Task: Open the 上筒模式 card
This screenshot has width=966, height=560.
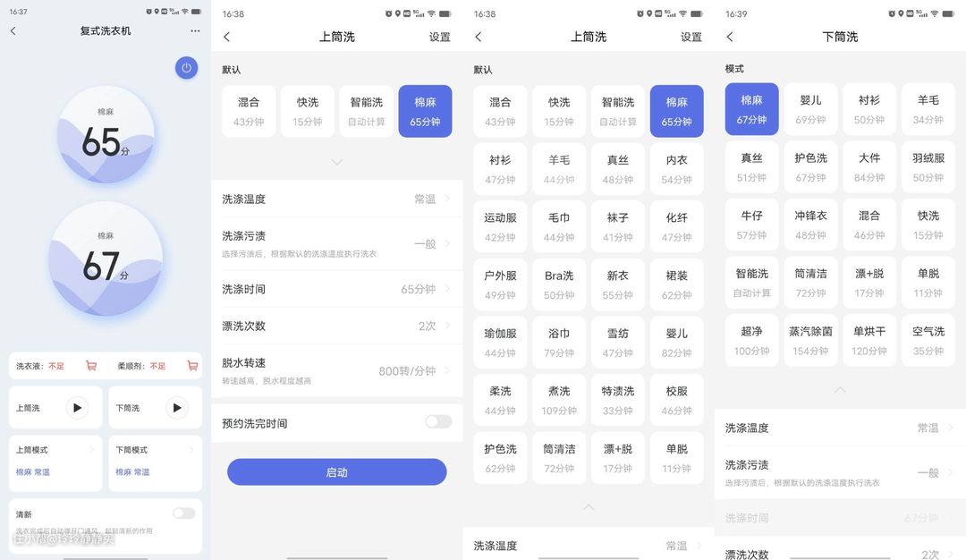Action: coord(55,462)
